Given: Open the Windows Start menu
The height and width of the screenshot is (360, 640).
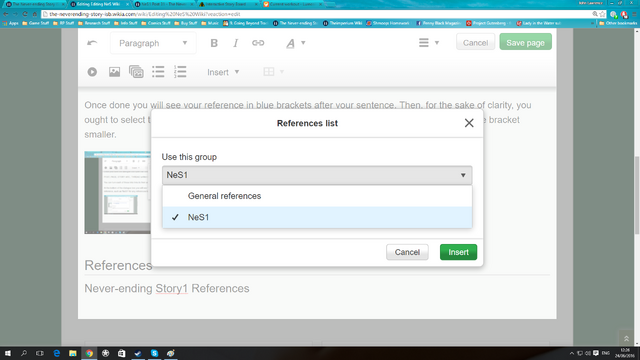Looking at the screenshot, I should tap(7, 353).
